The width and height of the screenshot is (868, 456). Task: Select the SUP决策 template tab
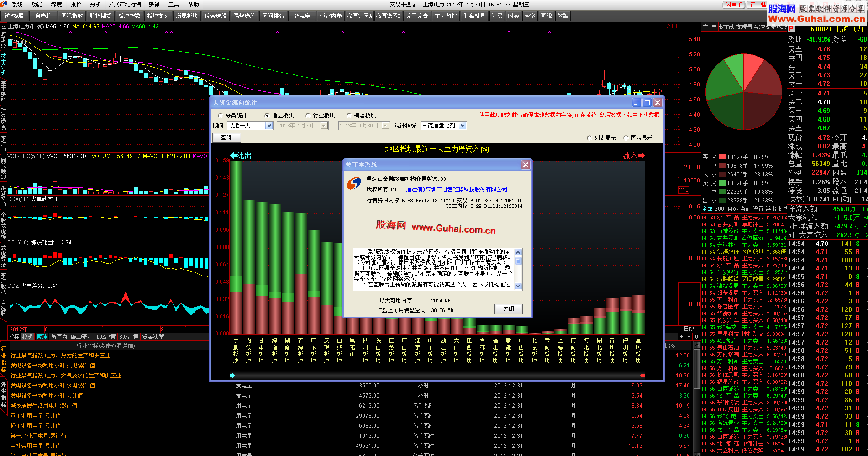(x=129, y=337)
